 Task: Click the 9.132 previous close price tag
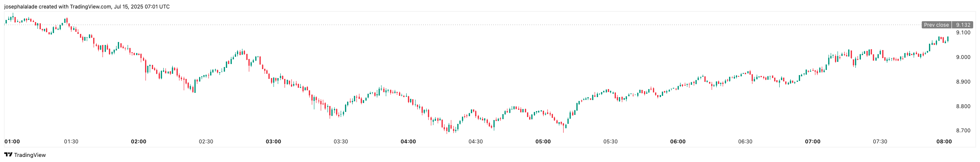point(962,25)
